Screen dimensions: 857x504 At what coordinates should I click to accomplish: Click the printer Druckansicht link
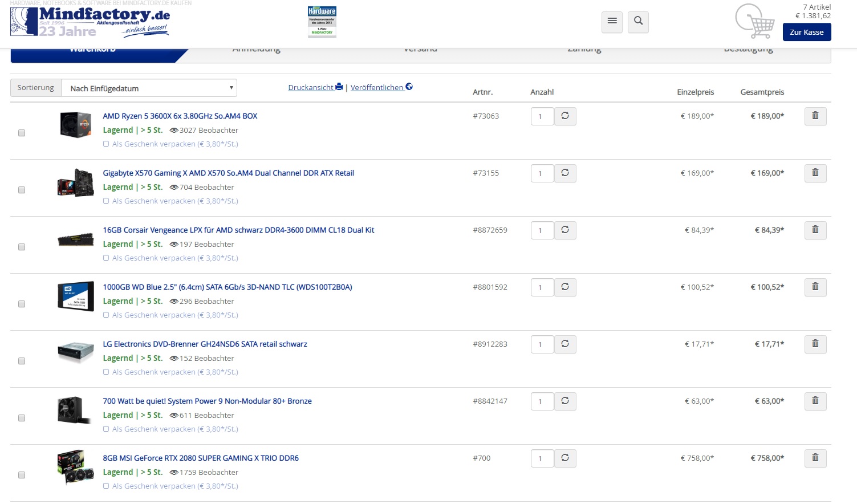click(315, 87)
